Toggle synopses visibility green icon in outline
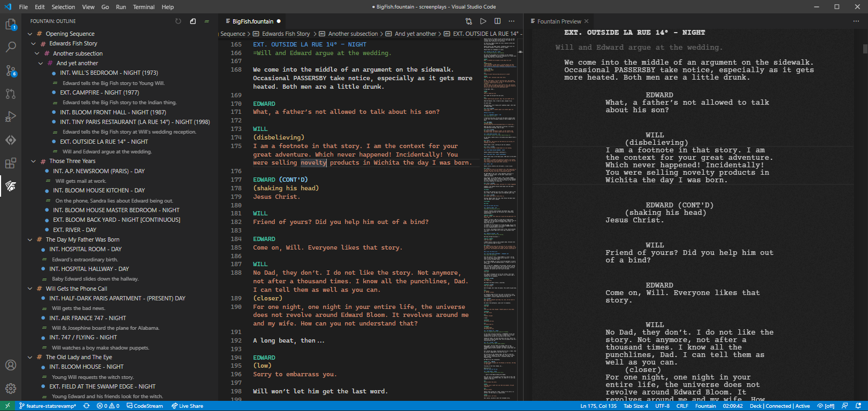 tap(206, 21)
